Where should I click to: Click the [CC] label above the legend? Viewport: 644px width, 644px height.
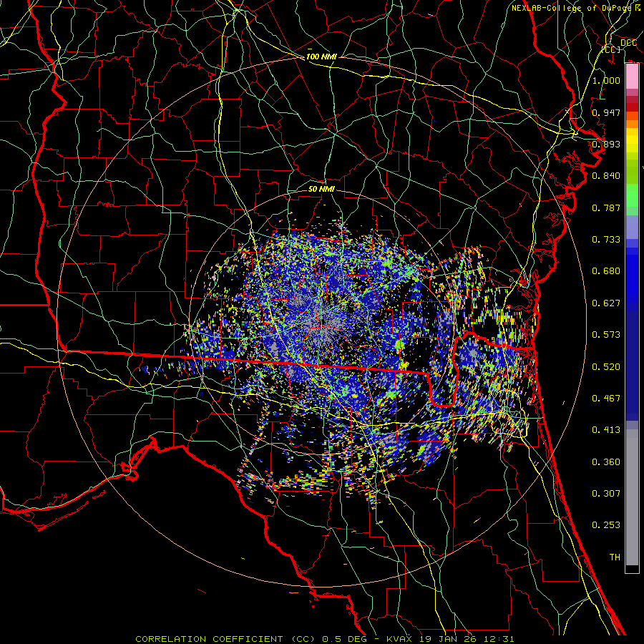pos(611,49)
